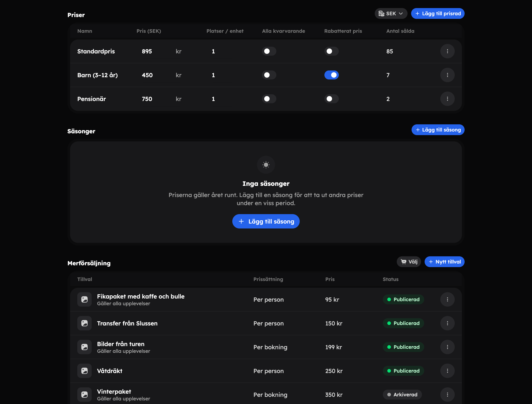Click Nytt tillval button
This screenshot has width=532, height=404.
(x=444, y=262)
